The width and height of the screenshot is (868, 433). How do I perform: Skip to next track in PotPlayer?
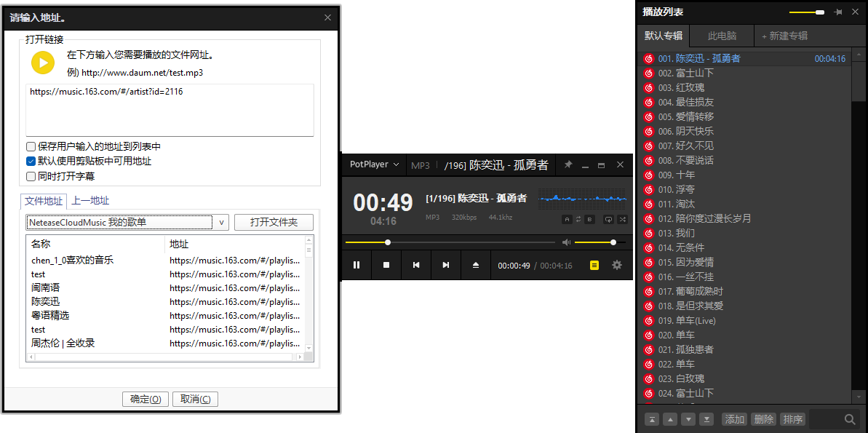point(445,265)
